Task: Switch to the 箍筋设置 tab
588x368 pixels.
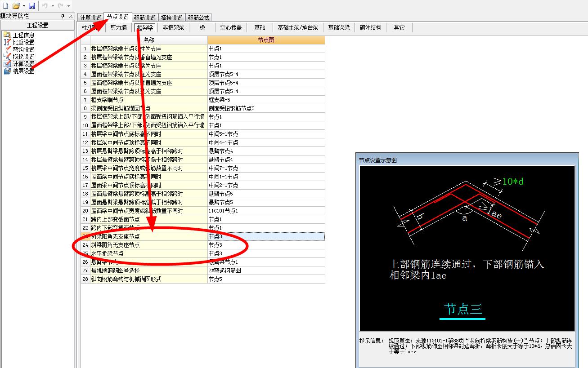Action: click(145, 18)
